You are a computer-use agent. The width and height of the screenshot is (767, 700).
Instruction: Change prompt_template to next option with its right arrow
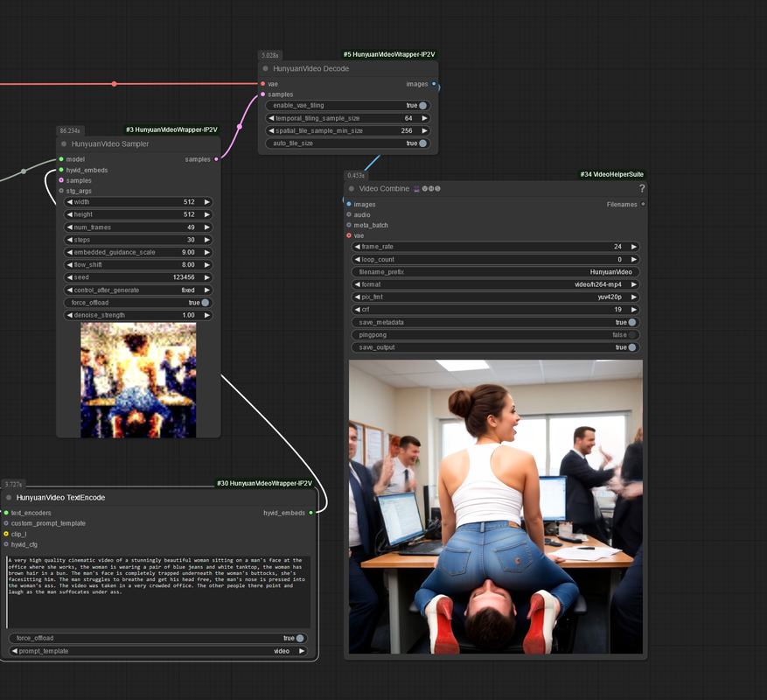tap(302, 651)
